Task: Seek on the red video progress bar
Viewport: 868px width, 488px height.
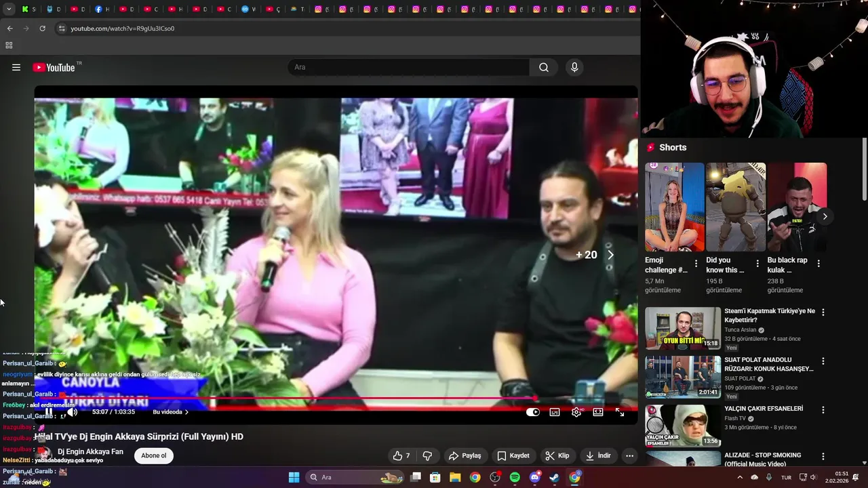Action: [x=336, y=399]
